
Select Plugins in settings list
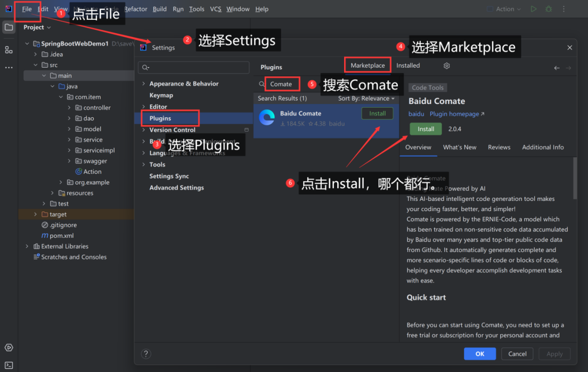(x=160, y=118)
